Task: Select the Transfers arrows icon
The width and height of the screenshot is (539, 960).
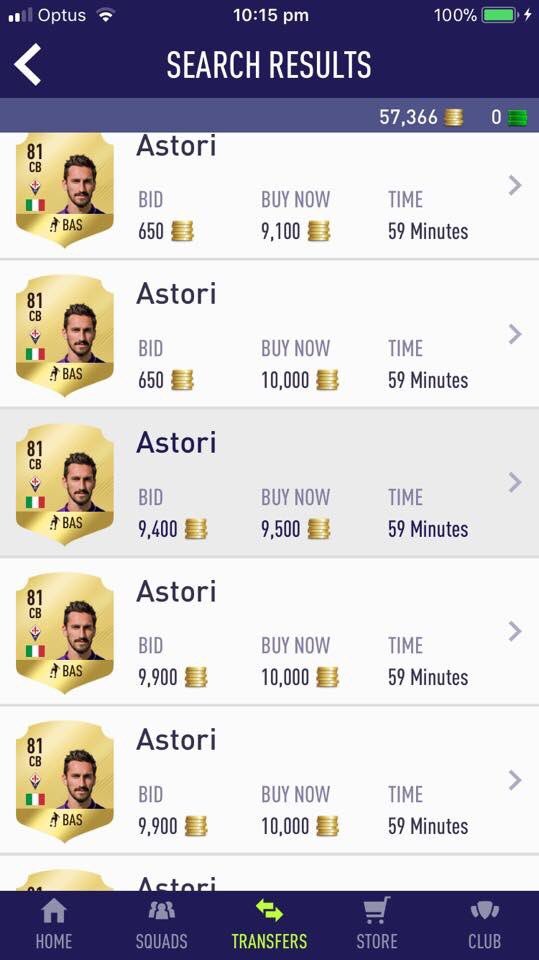Action: pyautogui.click(x=270, y=910)
